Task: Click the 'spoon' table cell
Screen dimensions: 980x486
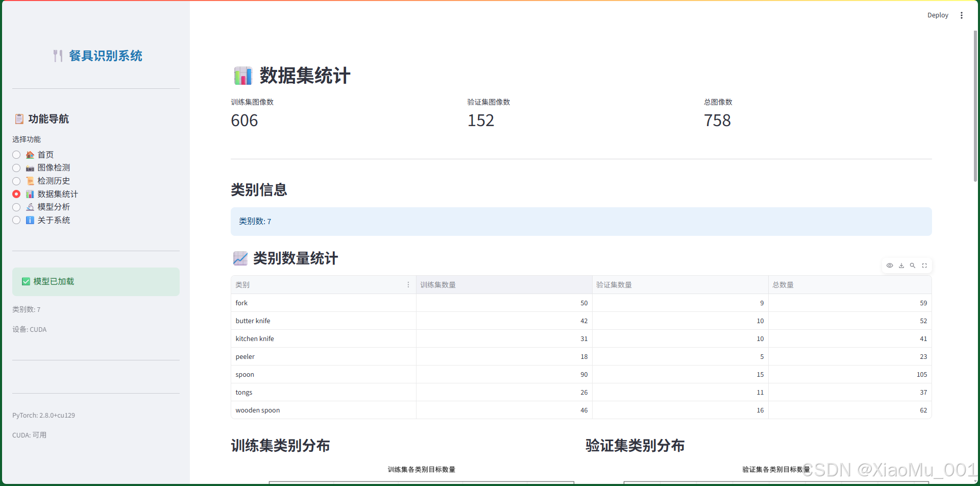Action: [324, 374]
